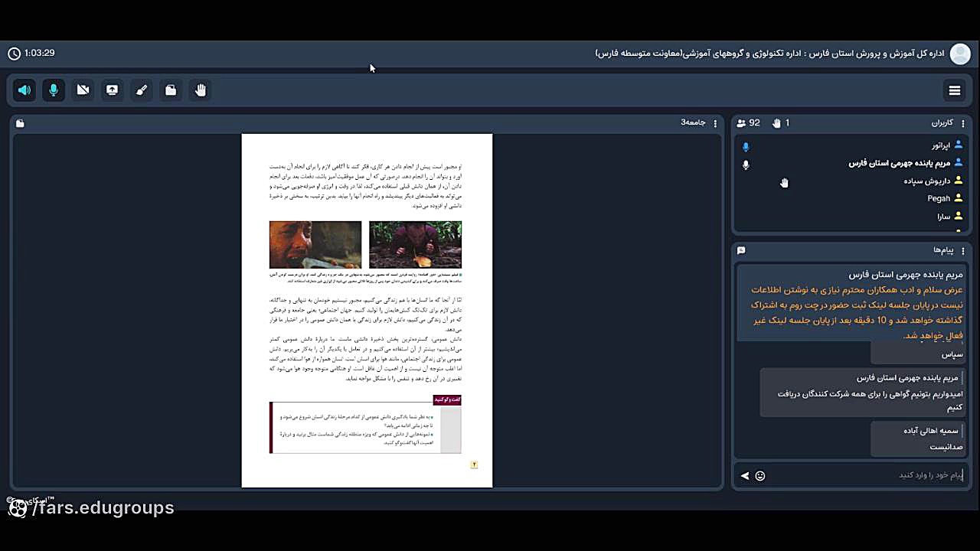The height and width of the screenshot is (551, 980).
Task: Click the left photo in the textbook page
Action: click(x=315, y=245)
